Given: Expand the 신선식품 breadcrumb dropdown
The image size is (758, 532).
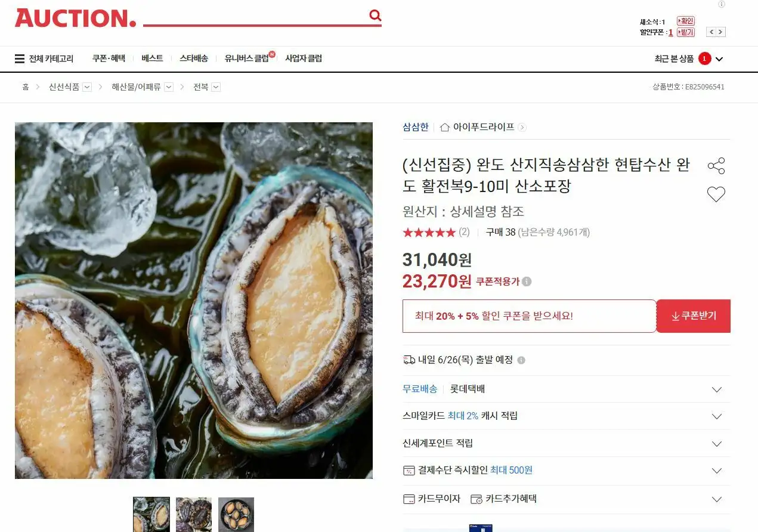Looking at the screenshot, I should point(87,87).
